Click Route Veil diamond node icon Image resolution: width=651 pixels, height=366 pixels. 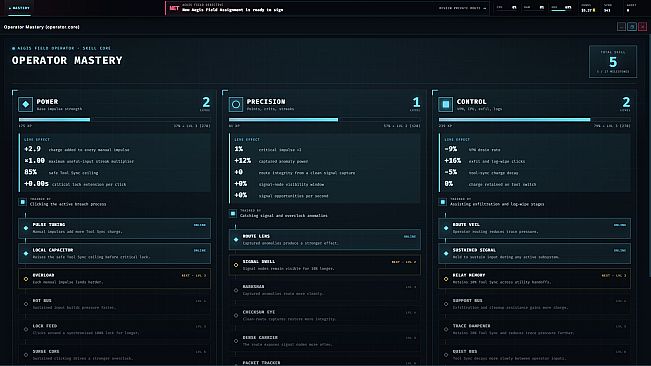tap(446, 228)
